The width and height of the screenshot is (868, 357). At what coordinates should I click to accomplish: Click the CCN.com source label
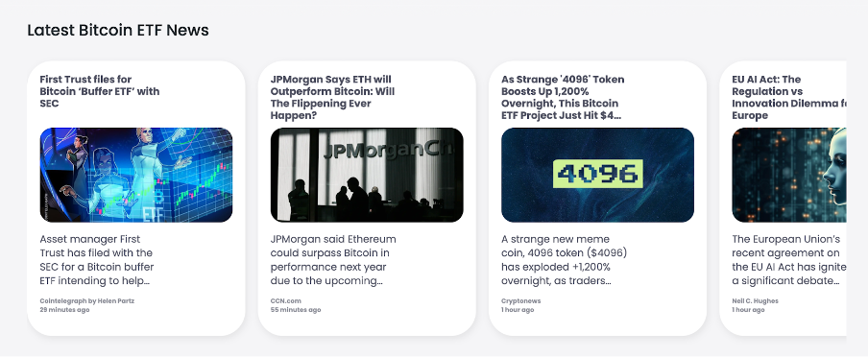pyautogui.click(x=285, y=301)
